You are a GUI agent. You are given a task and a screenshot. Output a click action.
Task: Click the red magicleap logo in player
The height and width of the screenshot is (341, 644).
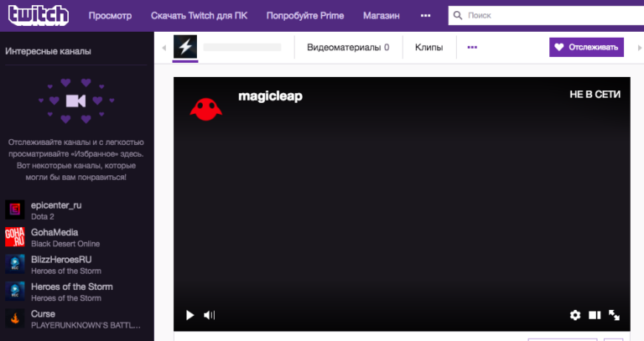pos(205,109)
